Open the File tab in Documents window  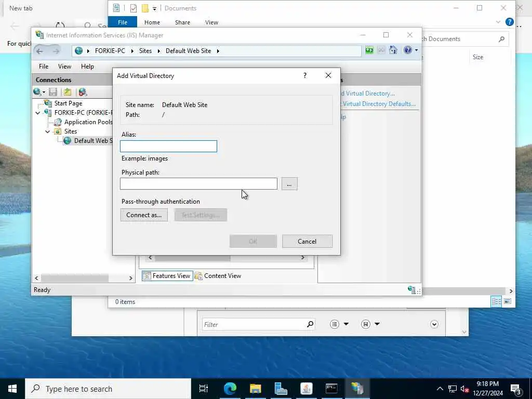(x=123, y=22)
